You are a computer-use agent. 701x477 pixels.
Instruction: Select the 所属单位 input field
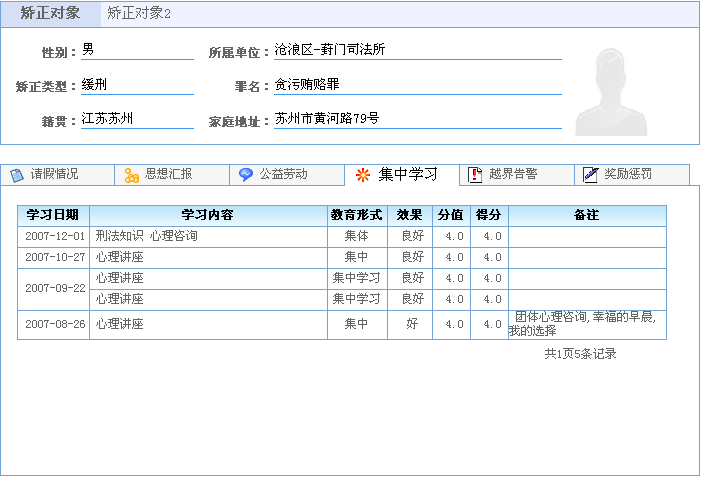(416, 50)
